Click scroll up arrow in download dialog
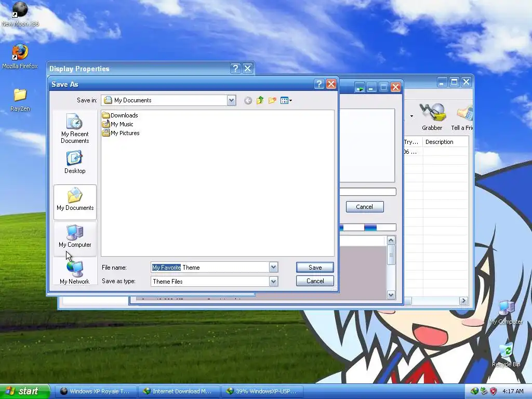Image resolution: width=532 pixels, height=399 pixels. (391, 241)
